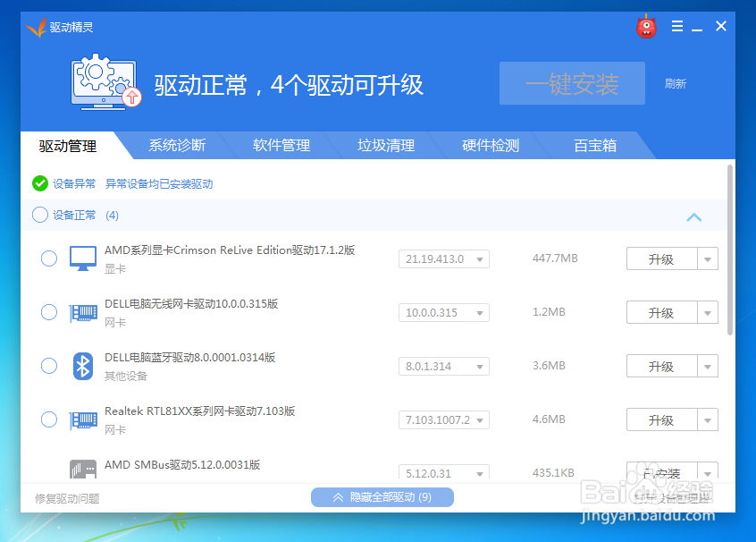756x542 pixels.
Task: Click the 刷新 refresh link
Action: [675, 83]
